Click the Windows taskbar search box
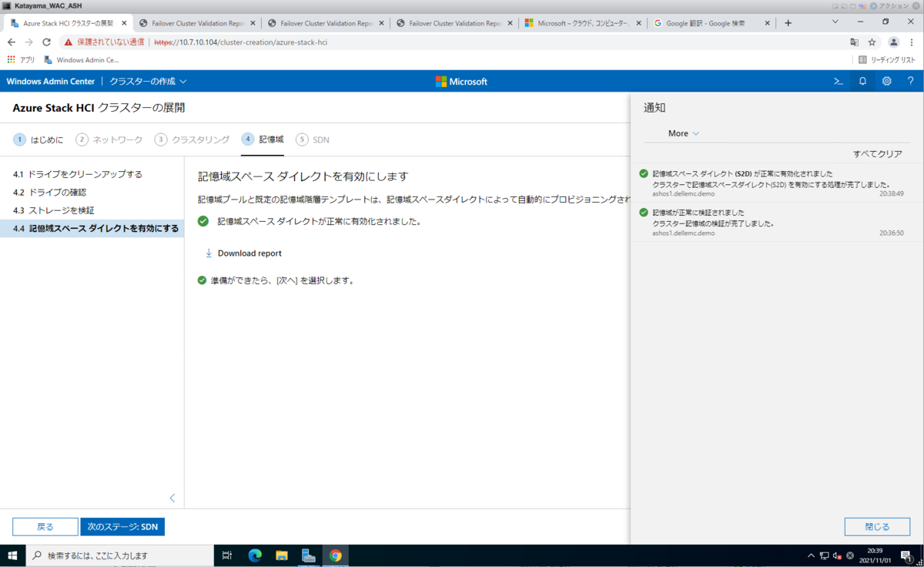 [x=120, y=555]
